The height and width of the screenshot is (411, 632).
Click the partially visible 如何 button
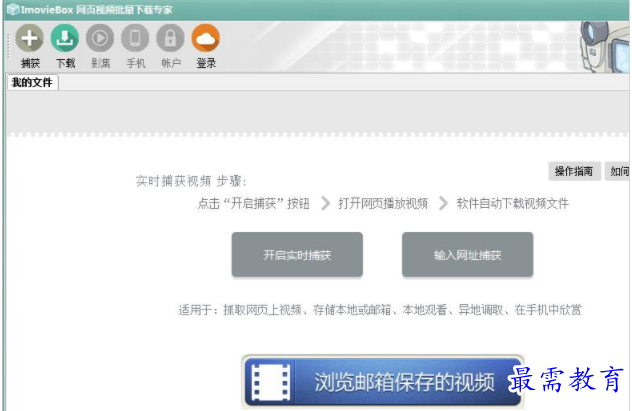point(618,171)
